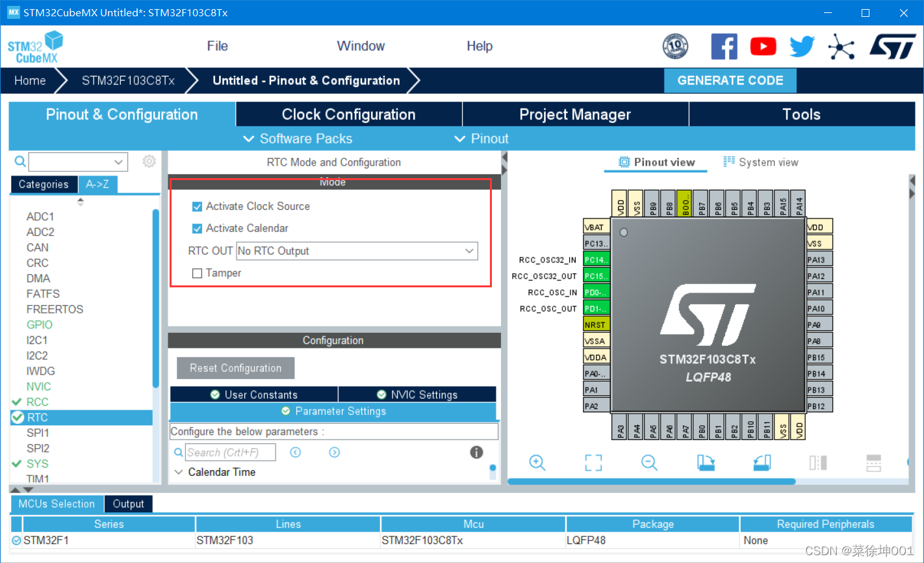
Task: Fit chip to view with best-fit icon
Action: point(593,462)
